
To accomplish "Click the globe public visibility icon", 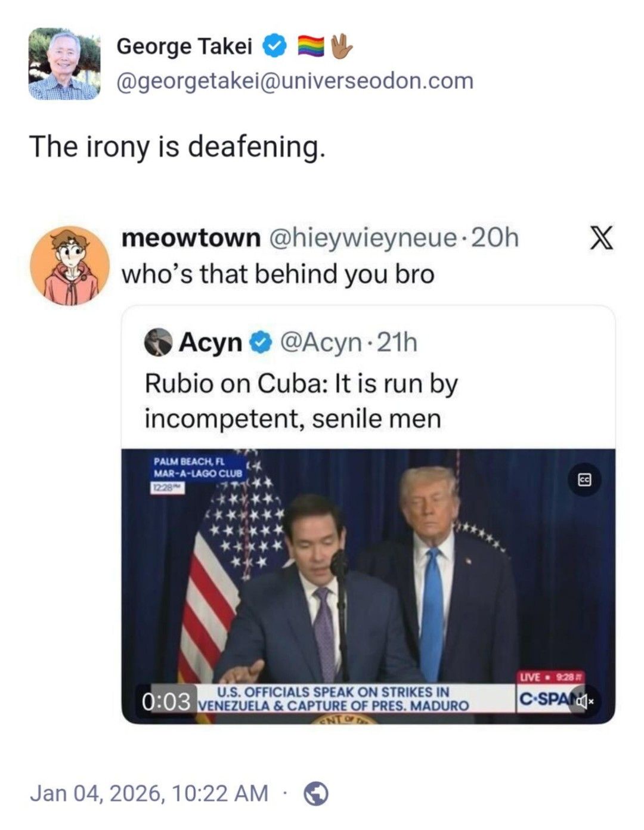I will tap(316, 794).
